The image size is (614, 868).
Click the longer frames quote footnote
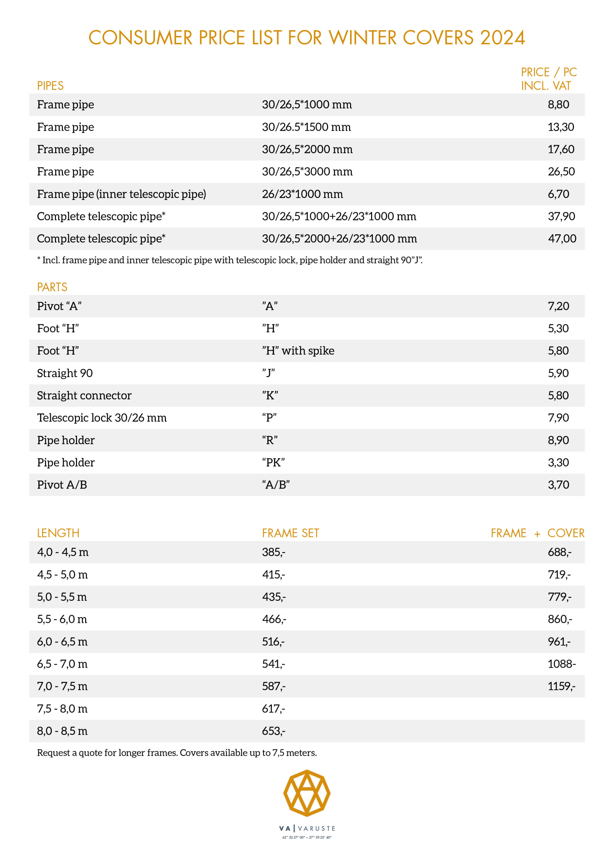(177, 753)
